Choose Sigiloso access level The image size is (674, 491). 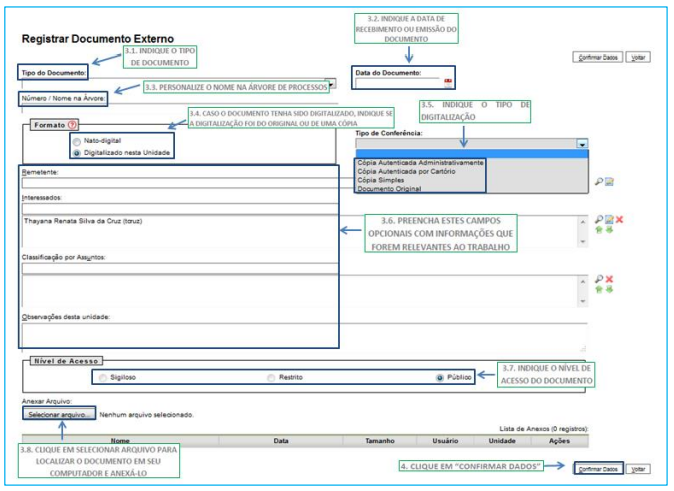coord(101,377)
